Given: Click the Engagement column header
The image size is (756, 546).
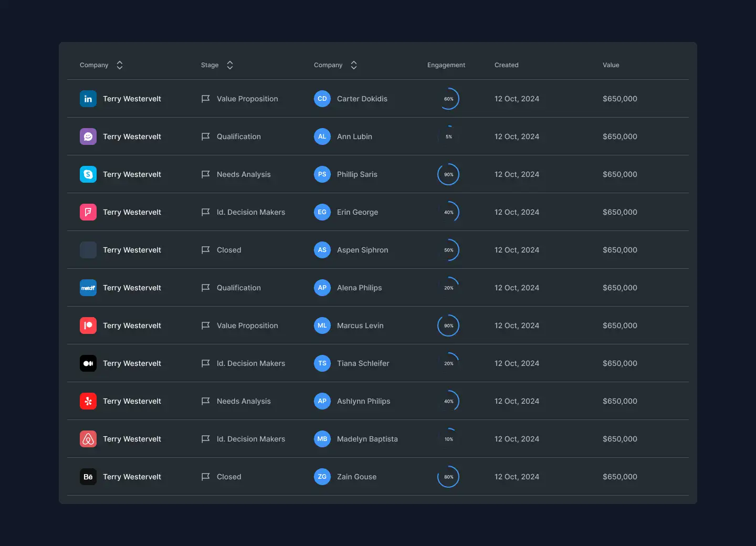Looking at the screenshot, I should coord(446,65).
